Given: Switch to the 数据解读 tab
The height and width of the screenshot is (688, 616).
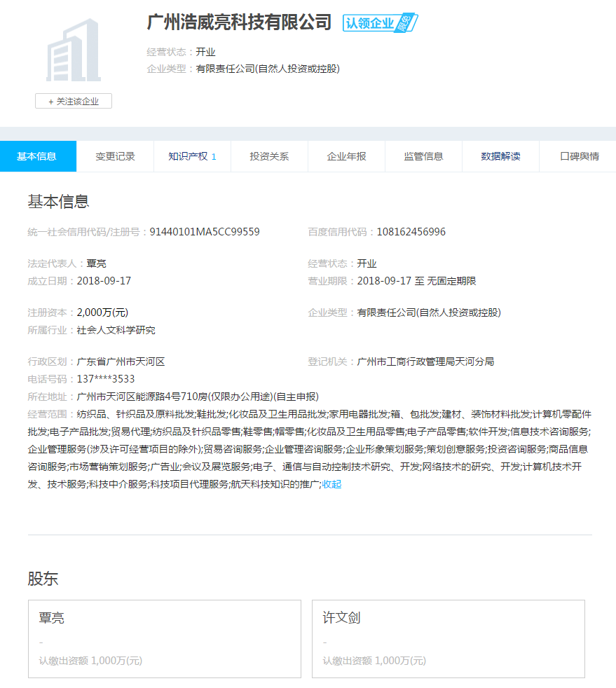Looking at the screenshot, I should 500,156.
